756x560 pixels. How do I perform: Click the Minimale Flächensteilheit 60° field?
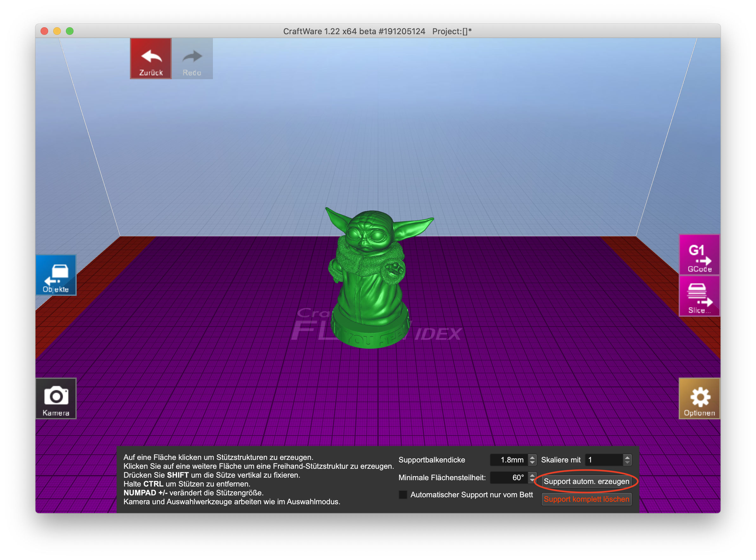509,478
